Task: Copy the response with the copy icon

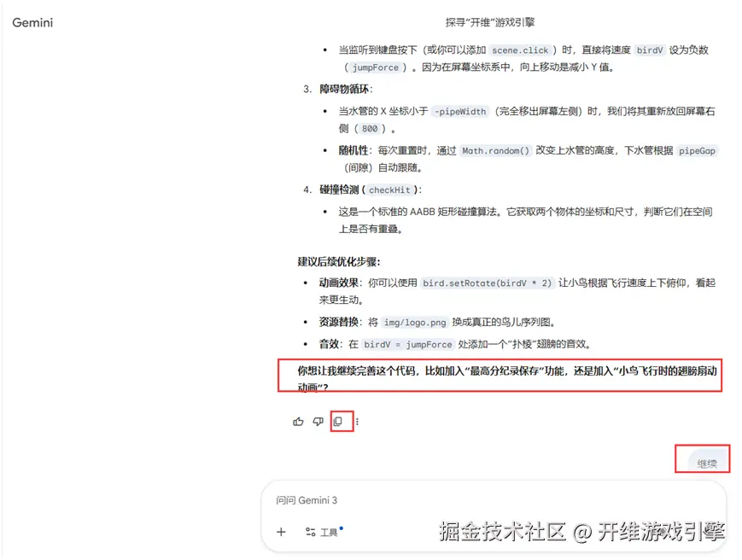Action: click(338, 421)
